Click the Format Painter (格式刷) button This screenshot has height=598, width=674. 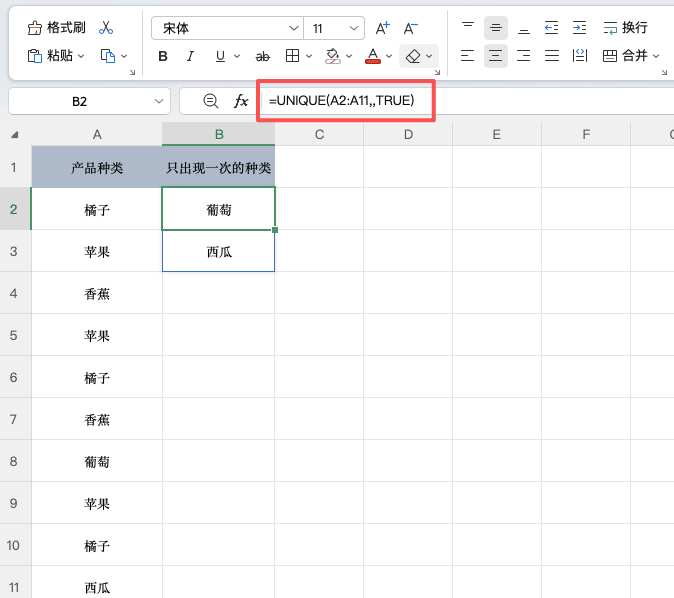pyautogui.click(x=56, y=28)
